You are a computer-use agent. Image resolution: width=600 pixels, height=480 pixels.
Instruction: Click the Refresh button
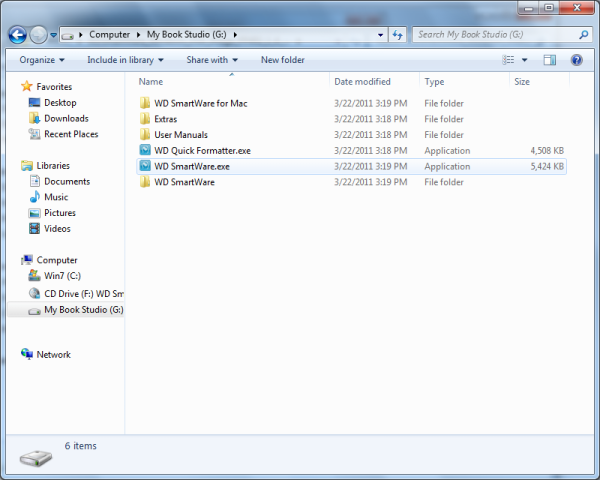(x=398, y=35)
